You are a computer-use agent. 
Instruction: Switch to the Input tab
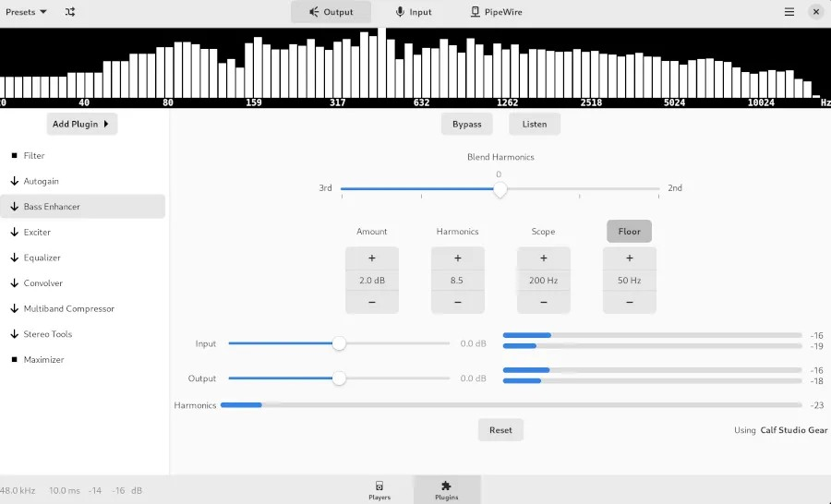tap(414, 12)
